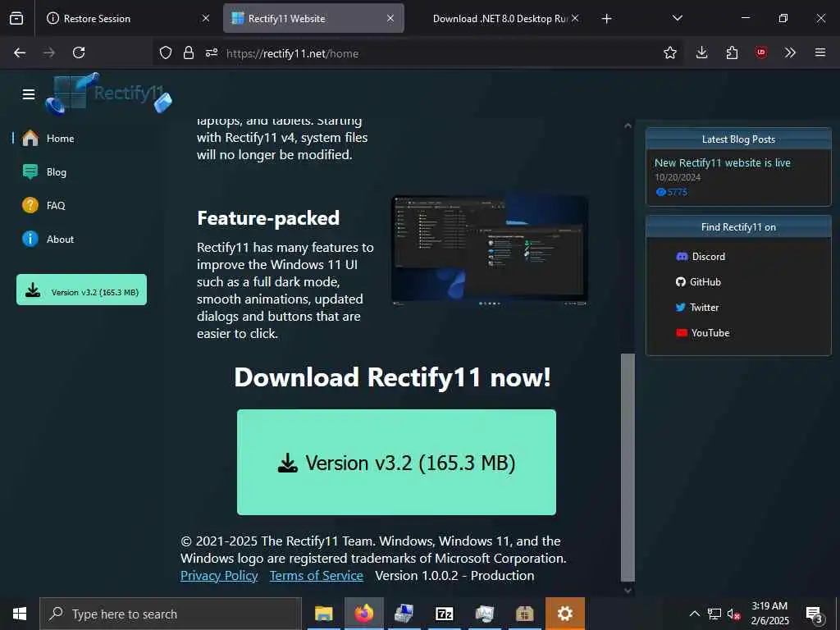The height and width of the screenshot is (630, 840).
Task: Show more tools overflow chevron
Action: pyautogui.click(x=790, y=52)
